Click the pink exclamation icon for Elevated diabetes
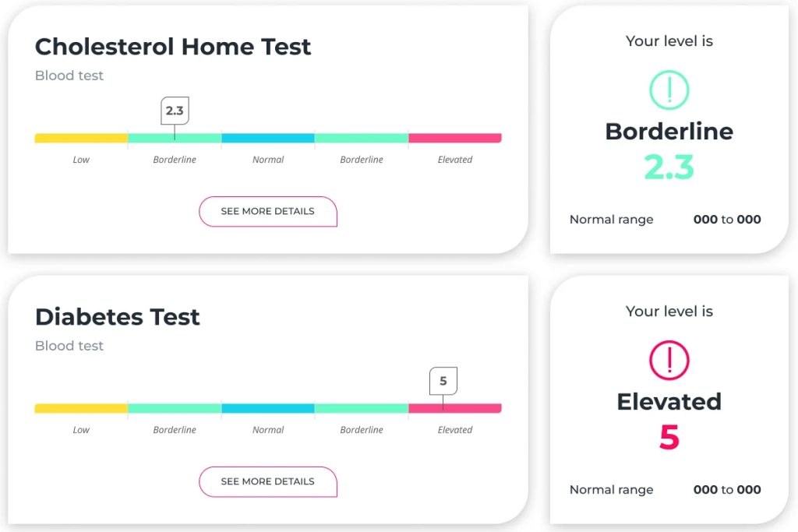 tap(669, 359)
